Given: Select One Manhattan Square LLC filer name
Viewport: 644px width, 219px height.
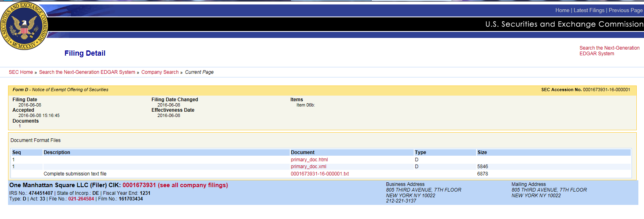Looking at the screenshot, I should [48, 185].
